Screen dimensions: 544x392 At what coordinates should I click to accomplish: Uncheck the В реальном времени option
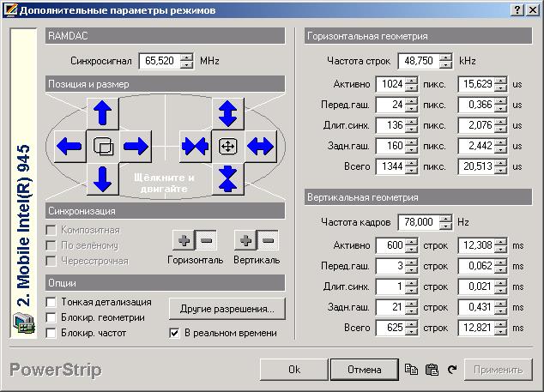coord(175,333)
